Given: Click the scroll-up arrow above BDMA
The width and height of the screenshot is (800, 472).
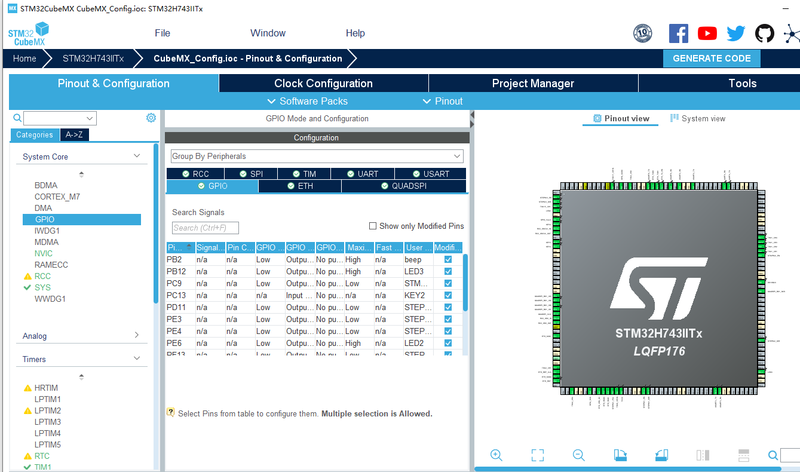Looking at the screenshot, I should pos(81,175).
